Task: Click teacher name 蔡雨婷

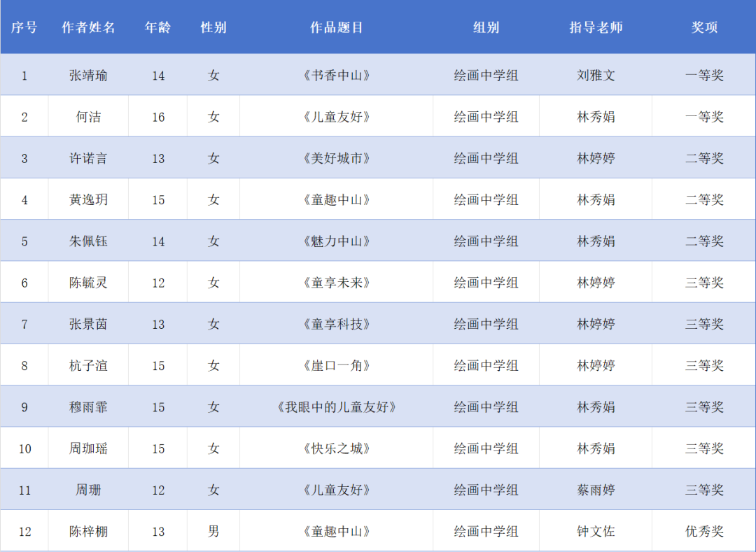Action: [x=596, y=490]
